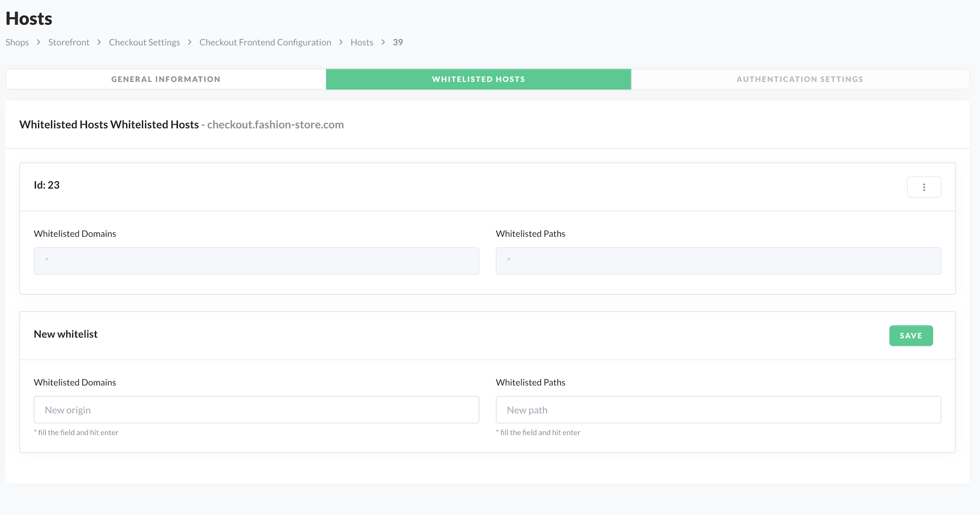
Task: Click the Id: 23 card header
Action: pos(47,185)
